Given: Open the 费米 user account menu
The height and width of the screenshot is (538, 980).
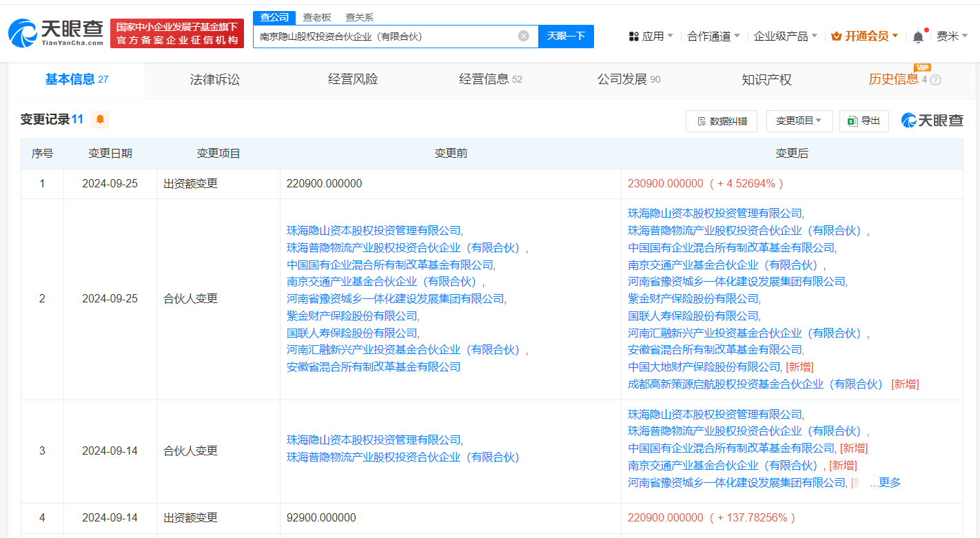Looking at the screenshot, I should click(952, 36).
